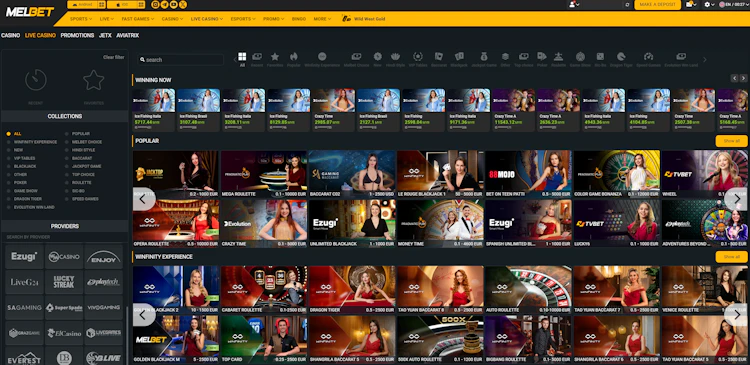Expand the Esports menu
This screenshot has width=750, height=365.
coord(243,19)
